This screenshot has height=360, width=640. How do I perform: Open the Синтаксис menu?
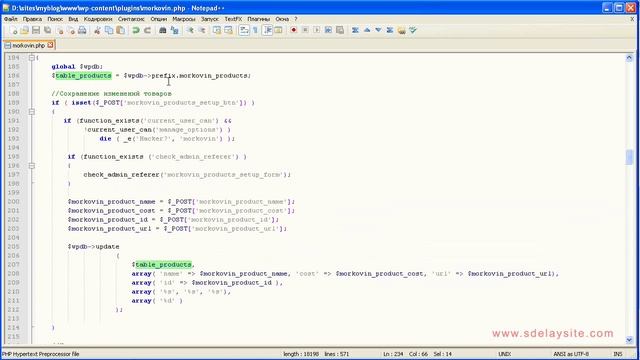coord(131,19)
